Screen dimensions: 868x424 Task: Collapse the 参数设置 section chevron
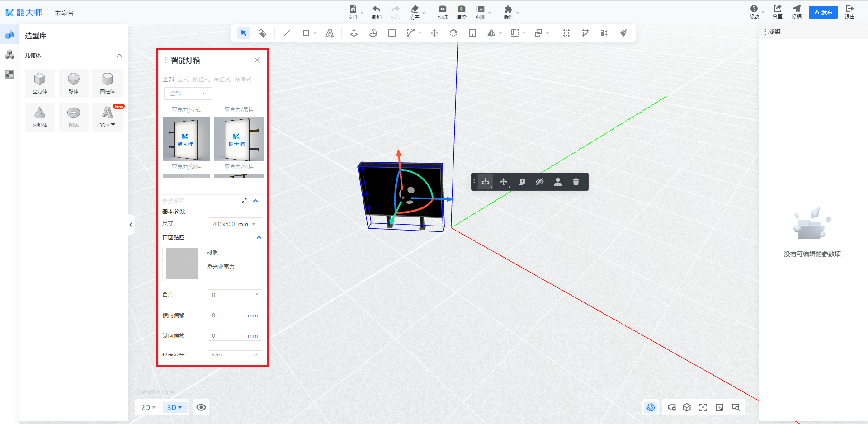pyautogui.click(x=255, y=201)
